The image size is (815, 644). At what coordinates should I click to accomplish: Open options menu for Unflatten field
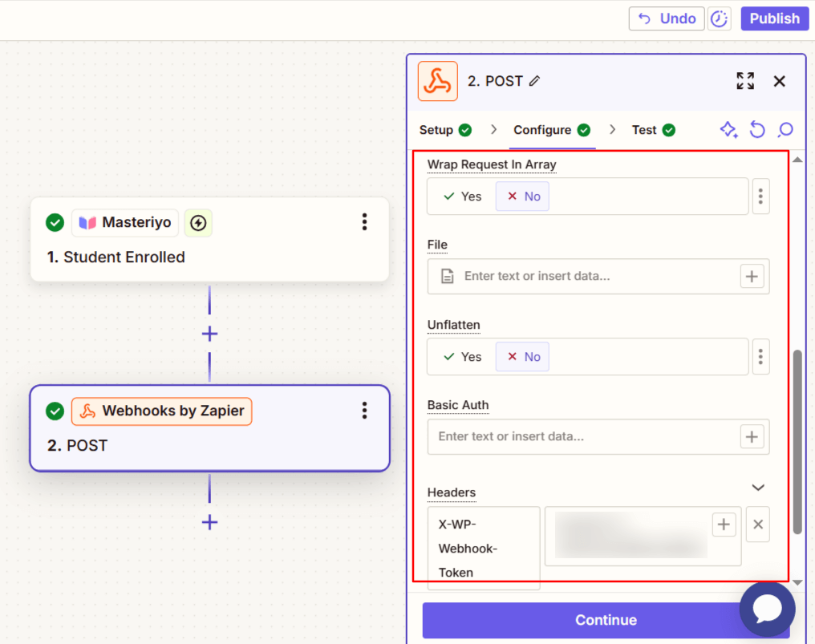(760, 357)
